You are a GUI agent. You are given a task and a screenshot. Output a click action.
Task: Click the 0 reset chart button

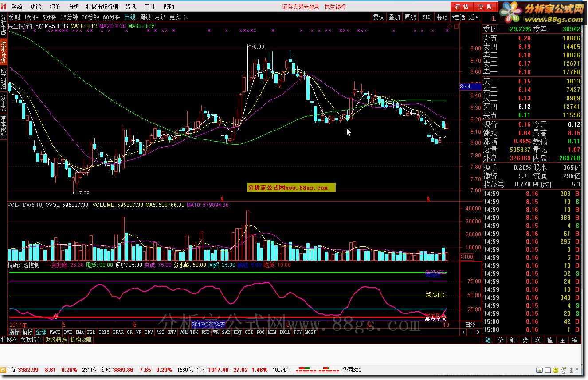point(478,332)
